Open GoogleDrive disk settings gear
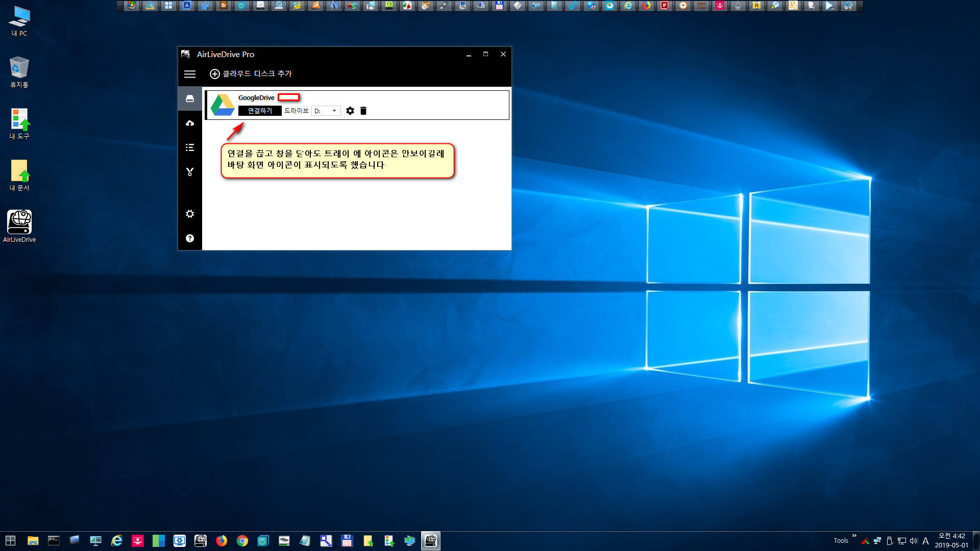This screenshot has height=551, width=980. (350, 111)
